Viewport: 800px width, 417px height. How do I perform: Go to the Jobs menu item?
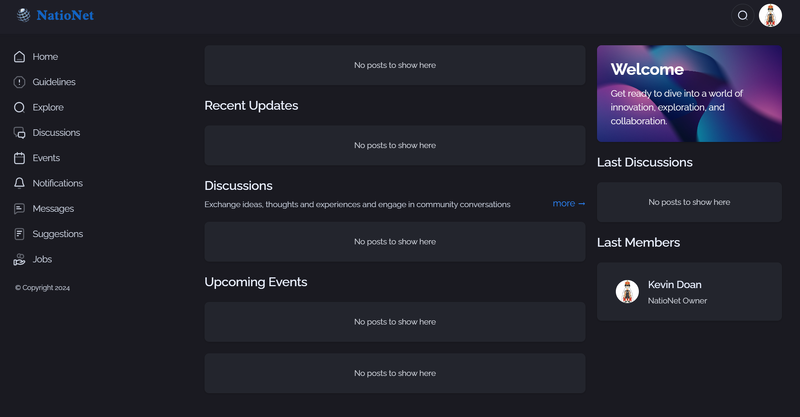[42, 259]
